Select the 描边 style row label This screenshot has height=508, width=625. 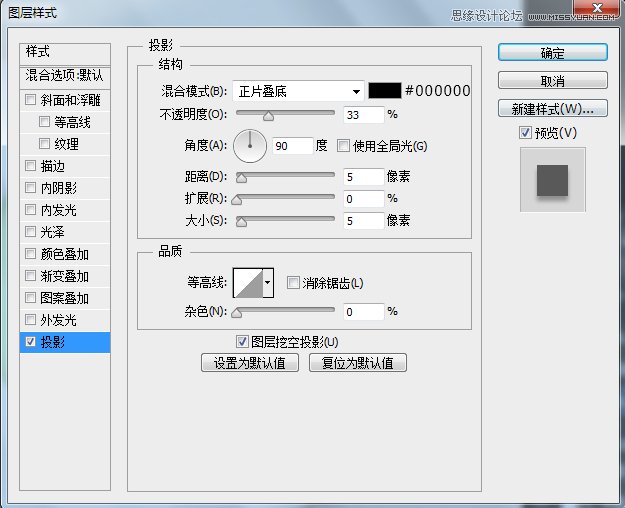pyautogui.click(x=52, y=166)
